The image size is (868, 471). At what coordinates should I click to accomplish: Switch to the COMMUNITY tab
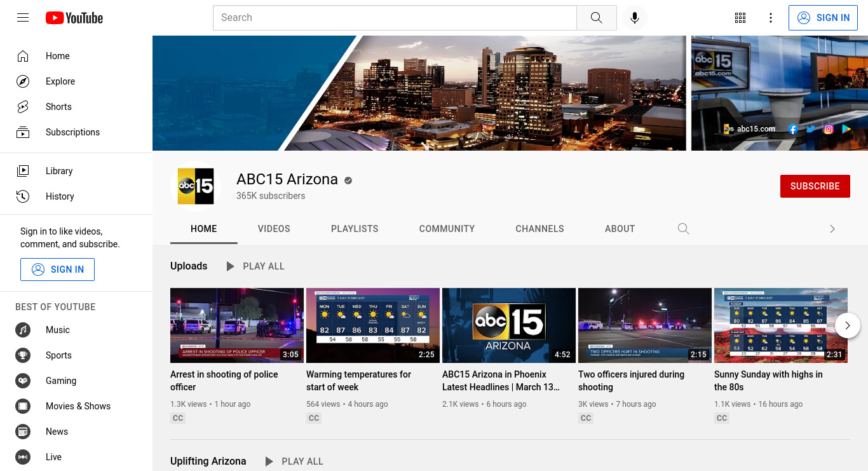coord(447,229)
